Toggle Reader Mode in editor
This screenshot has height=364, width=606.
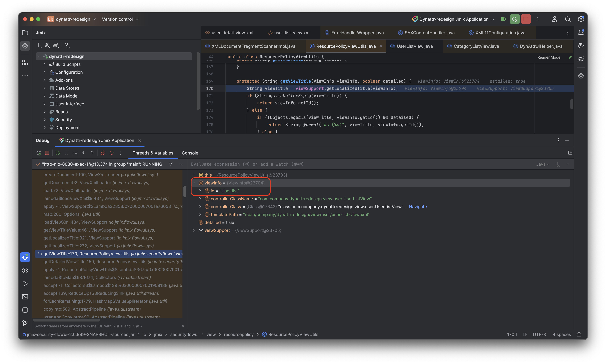(549, 57)
